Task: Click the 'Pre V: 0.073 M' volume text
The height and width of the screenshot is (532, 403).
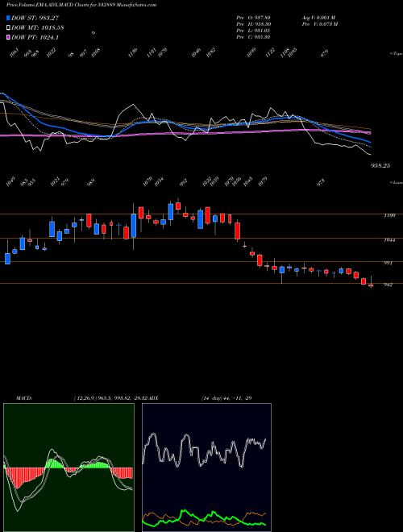Action: tap(320, 24)
